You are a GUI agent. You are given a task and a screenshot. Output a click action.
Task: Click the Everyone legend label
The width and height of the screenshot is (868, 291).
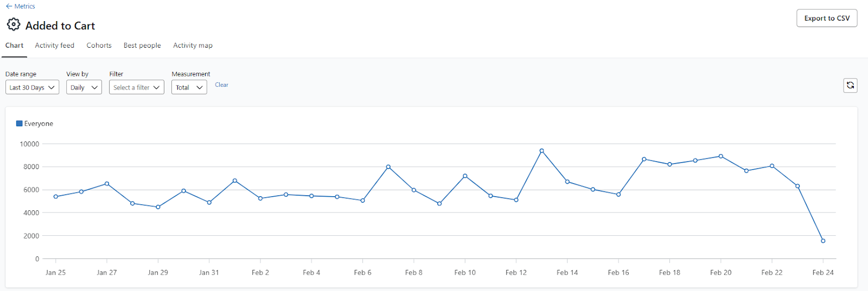39,124
